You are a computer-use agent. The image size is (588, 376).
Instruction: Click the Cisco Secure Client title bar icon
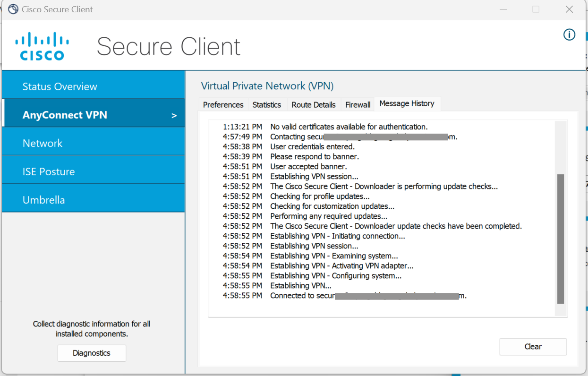point(13,9)
